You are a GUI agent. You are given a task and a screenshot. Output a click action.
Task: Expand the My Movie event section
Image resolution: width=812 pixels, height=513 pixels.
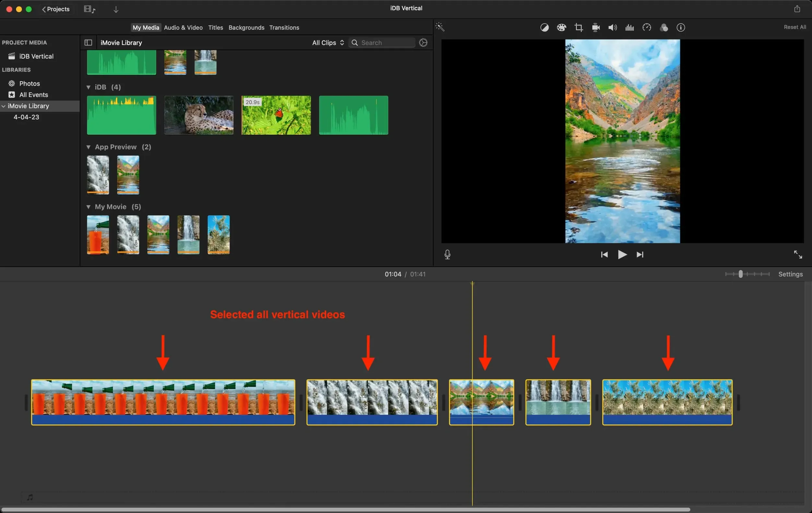(88, 206)
